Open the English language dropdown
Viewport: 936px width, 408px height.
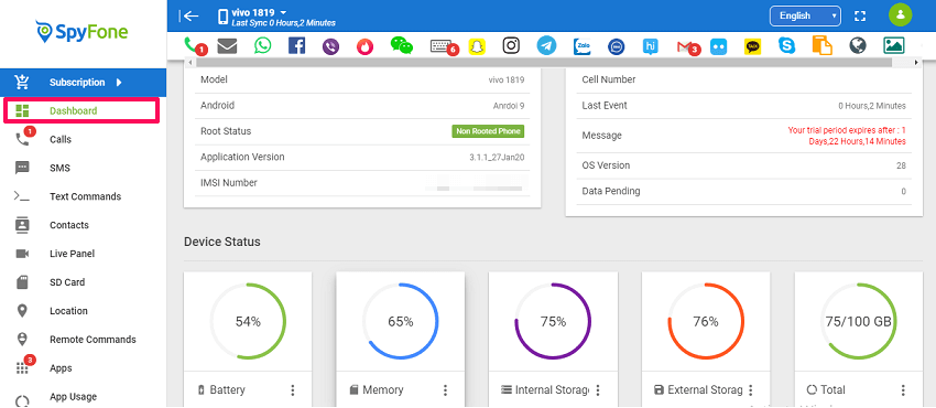(805, 16)
